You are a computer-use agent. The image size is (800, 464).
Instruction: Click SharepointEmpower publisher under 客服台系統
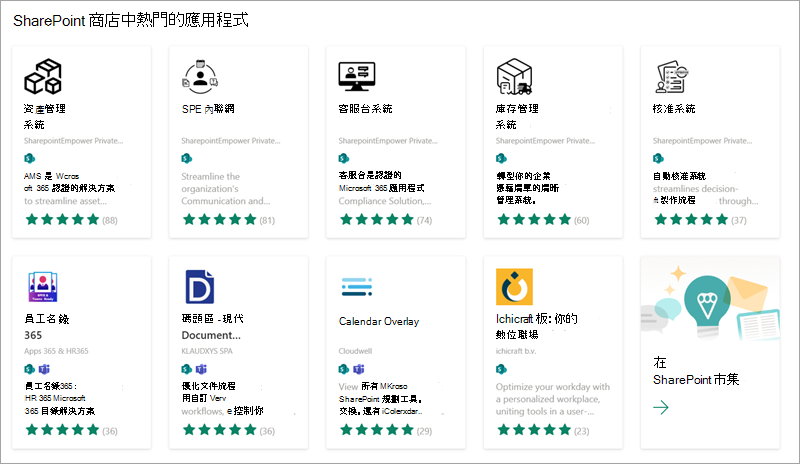388,141
